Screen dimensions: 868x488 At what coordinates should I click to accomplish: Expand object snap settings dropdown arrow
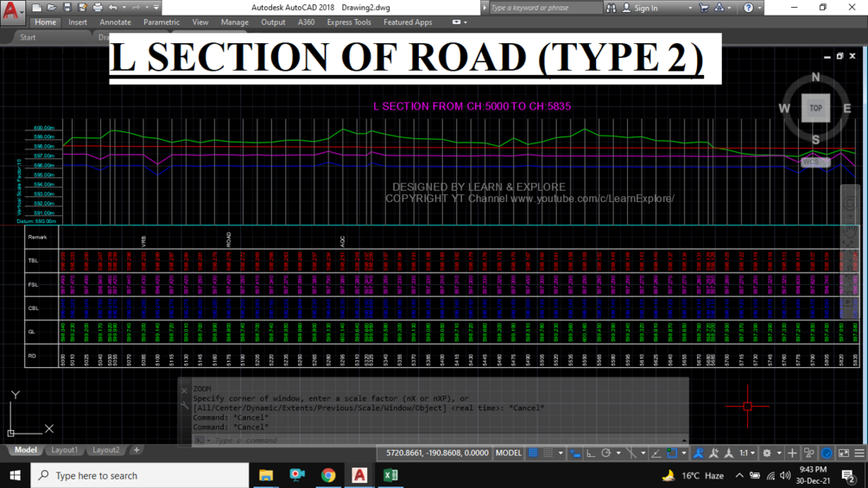(x=684, y=453)
